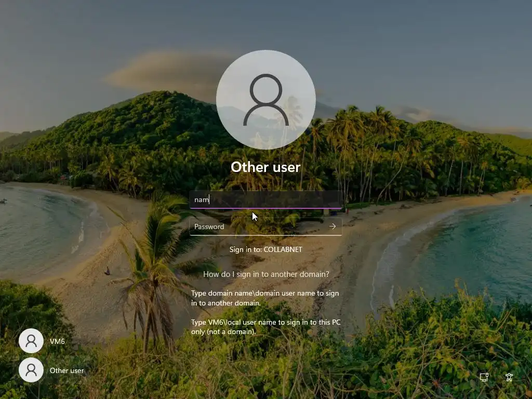
Task: Open the network icon in the corner
Action: (x=484, y=377)
